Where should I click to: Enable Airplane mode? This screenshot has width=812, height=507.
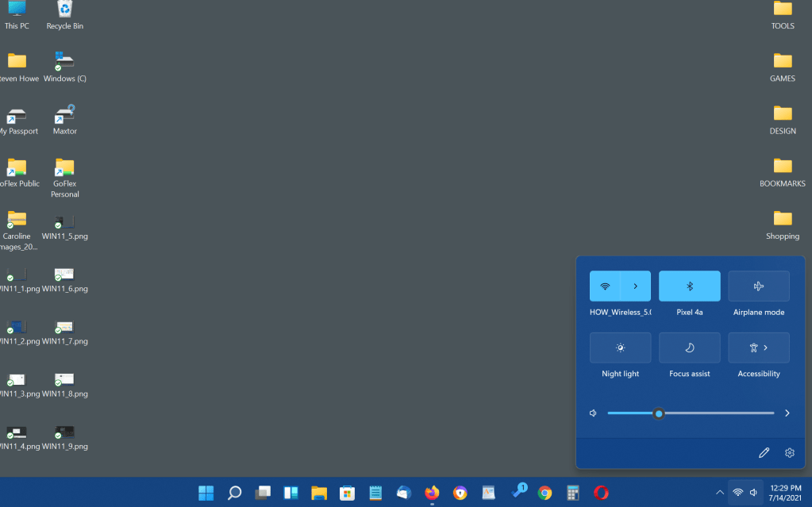click(x=759, y=286)
